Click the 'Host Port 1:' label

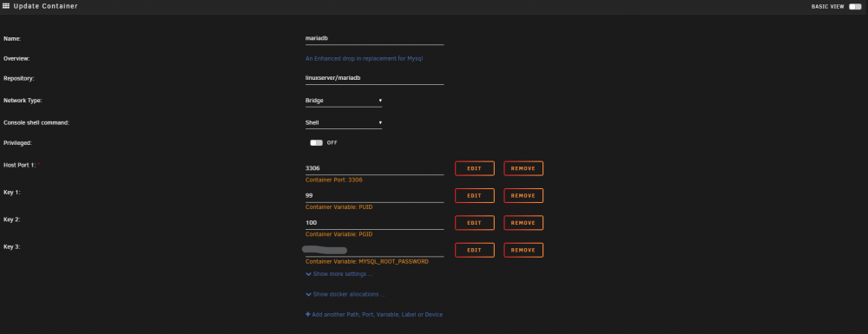coord(20,165)
